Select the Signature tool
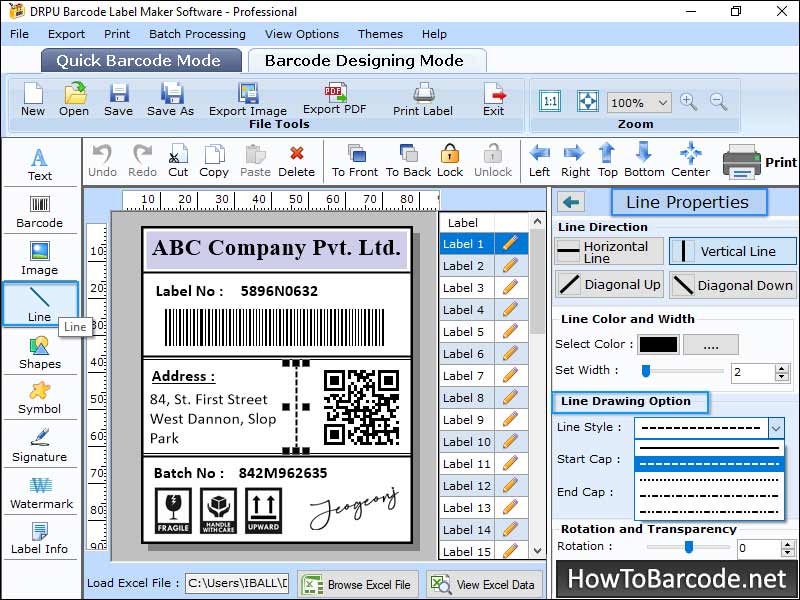 point(40,448)
